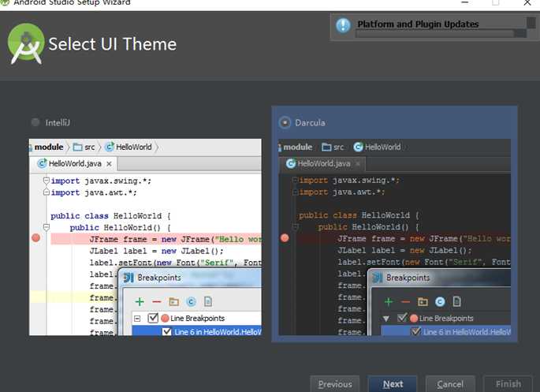Click the class group icon in Darcula Breakpoints toolbar
The width and height of the screenshot is (540, 392).
(x=440, y=302)
